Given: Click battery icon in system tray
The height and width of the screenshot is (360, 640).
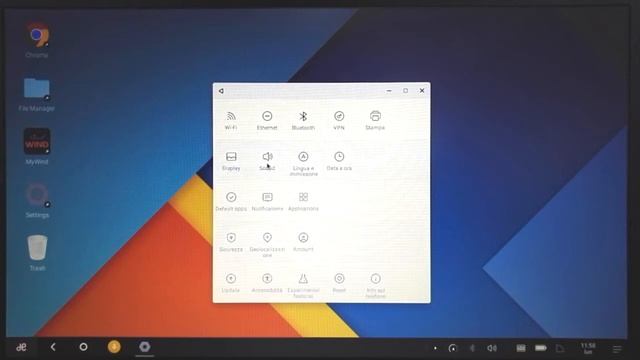Looking at the screenshot, I should 541,348.
